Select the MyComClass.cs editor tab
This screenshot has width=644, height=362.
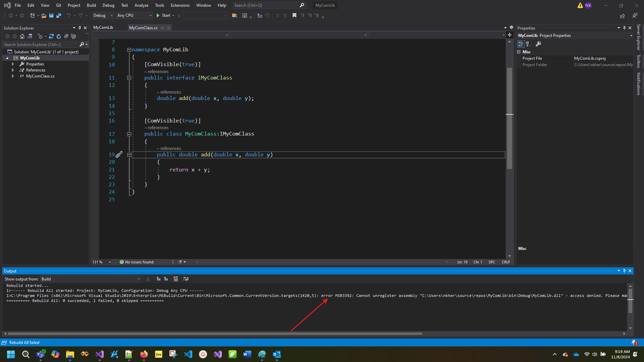pyautogui.click(x=143, y=28)
